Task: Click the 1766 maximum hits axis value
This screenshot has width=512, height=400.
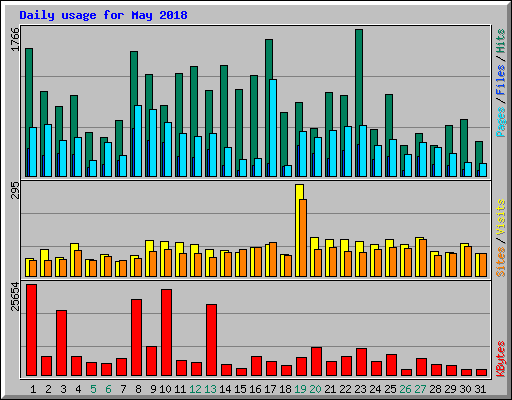Action: click(15, 39)
